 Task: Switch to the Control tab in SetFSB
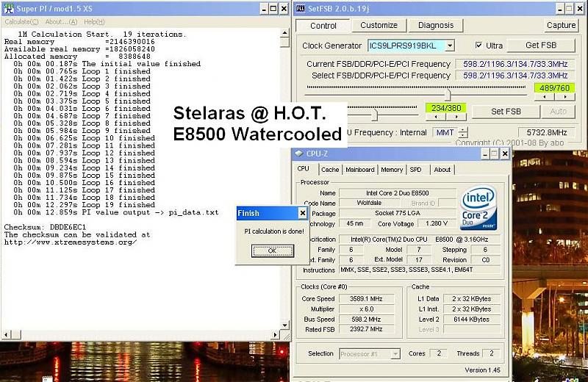pyautogui.click(x=323, y=26)
